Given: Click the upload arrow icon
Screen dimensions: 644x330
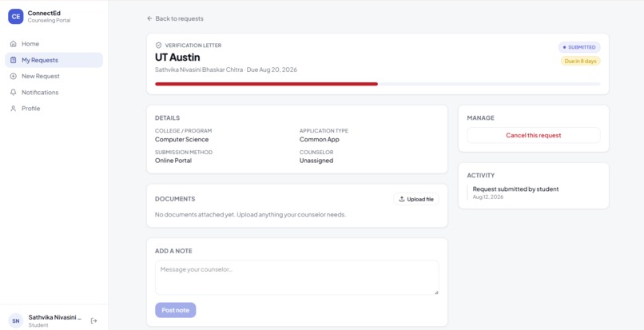Looking at the screenshot, I should [x=402, y=199].
